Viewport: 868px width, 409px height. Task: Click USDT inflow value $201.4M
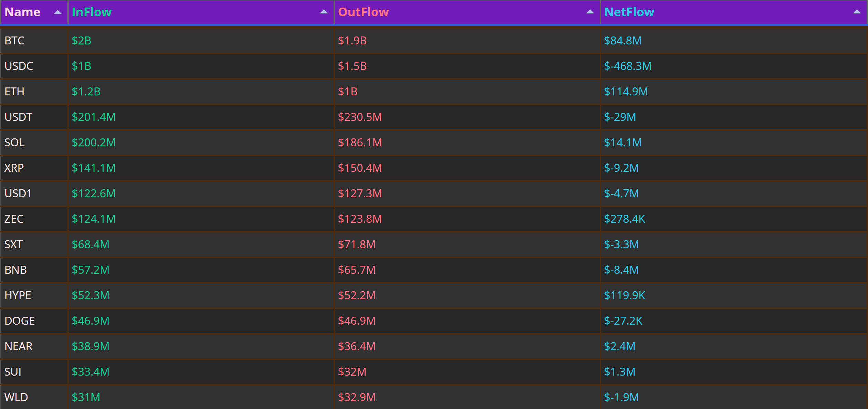(x=94, y=117)
